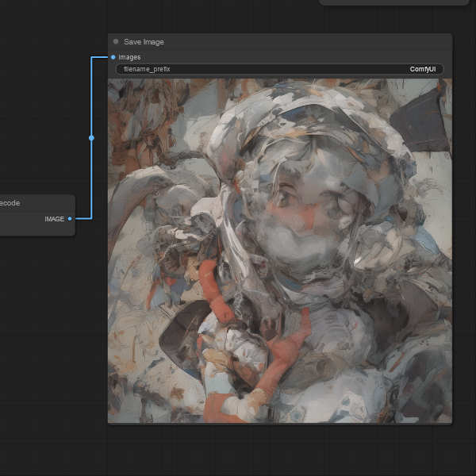476x476 pixels.
Task: Click the IMAGE output label
Action: click(54, 219)
